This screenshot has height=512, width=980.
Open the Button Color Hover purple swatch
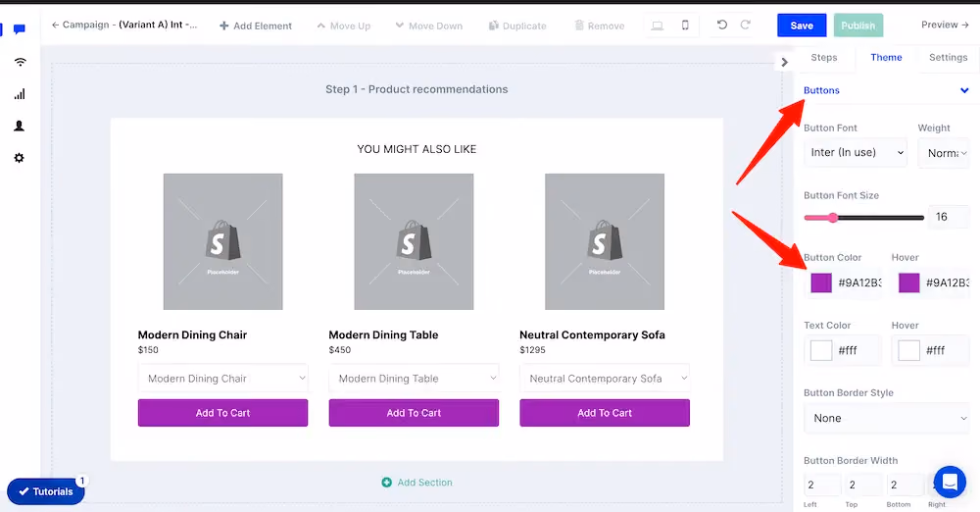point(908,282)
